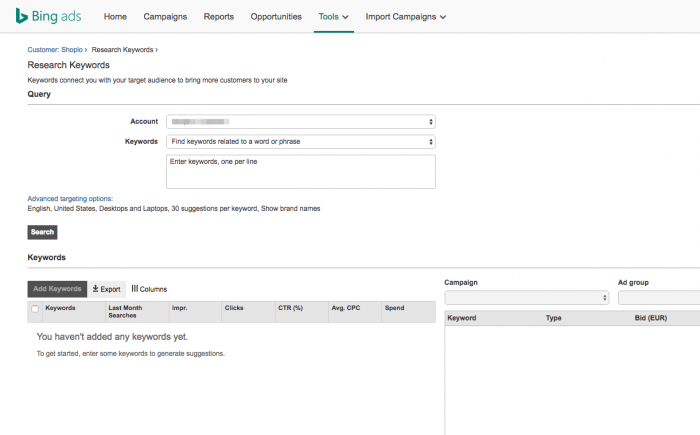Click the Add Keywords button
Image resolution: width=700 pixels, height=435 pixels.
(57, 289)
